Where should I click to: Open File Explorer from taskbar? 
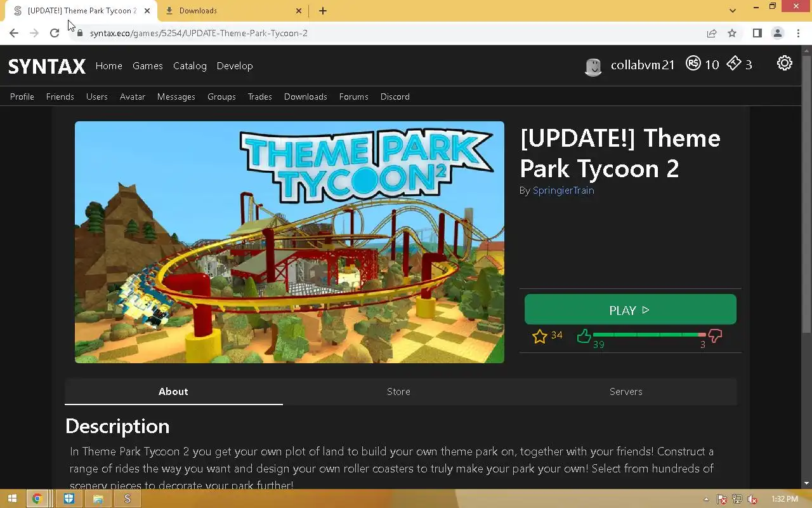pyautogui.click(x=98, y=499)
